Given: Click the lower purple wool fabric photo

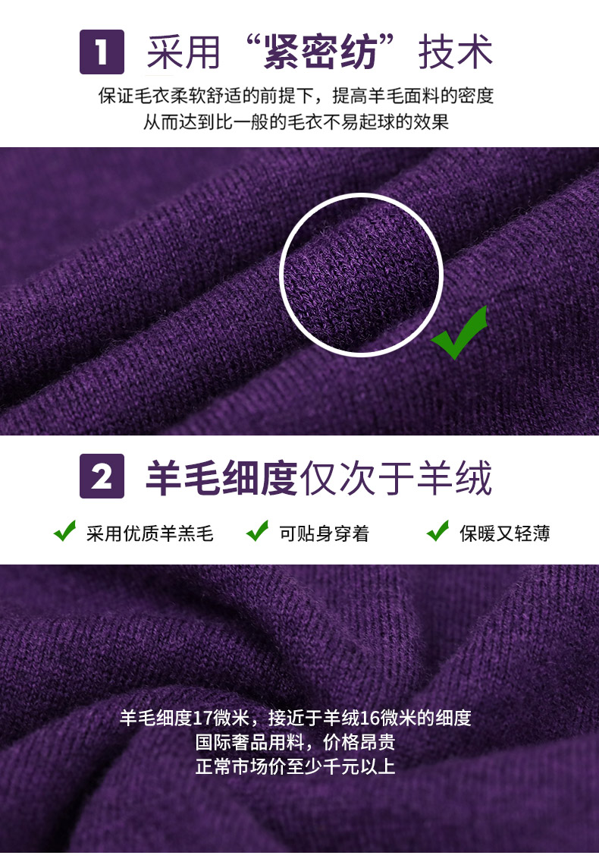Looking at the screenshot, I should [x=299, y=709].
